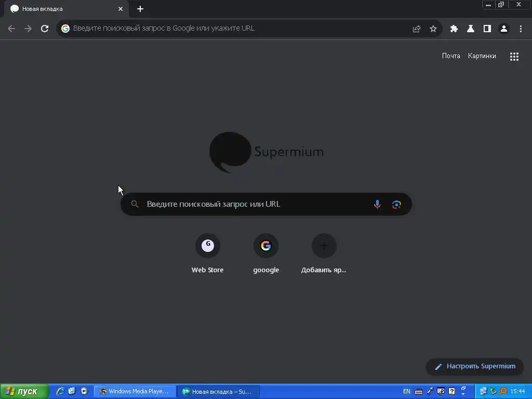Click the Supermium logo

(x=267, y=152)
